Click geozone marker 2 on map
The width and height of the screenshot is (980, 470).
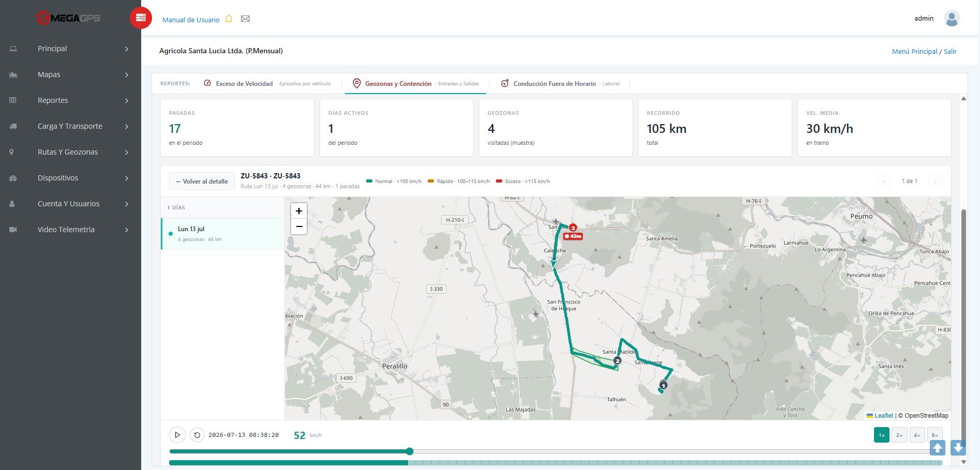(617, 360)
